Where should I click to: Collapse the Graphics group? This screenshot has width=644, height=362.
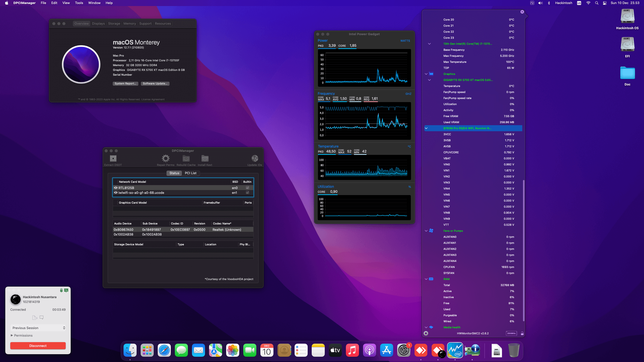pos(426,74)
